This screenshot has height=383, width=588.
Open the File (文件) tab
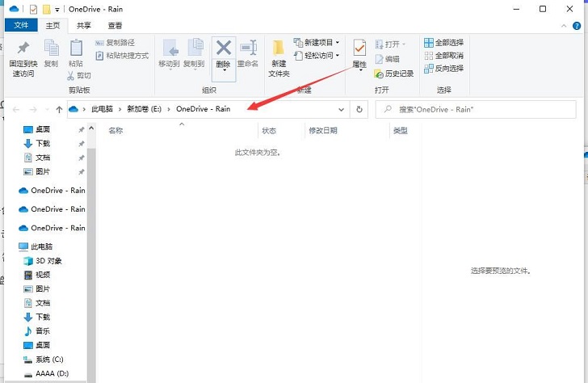21,25
